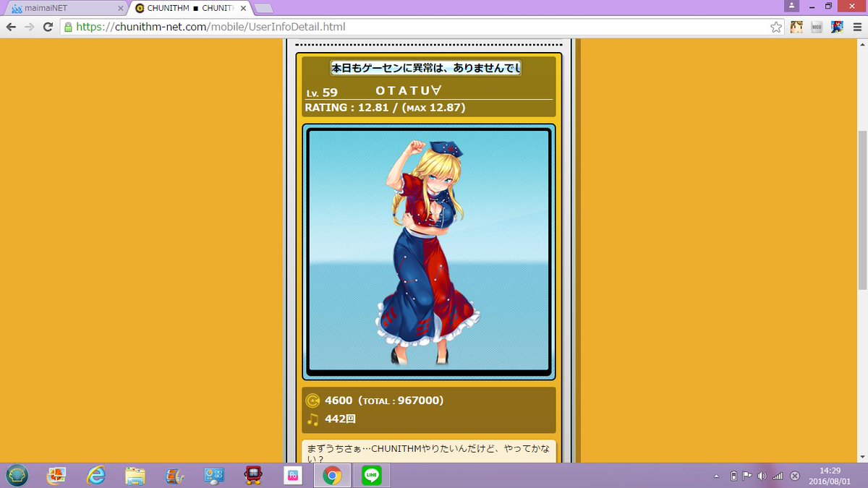Open the film media player taskbar icon
Screen dimensions: 868x488
(x=174, y=475)
